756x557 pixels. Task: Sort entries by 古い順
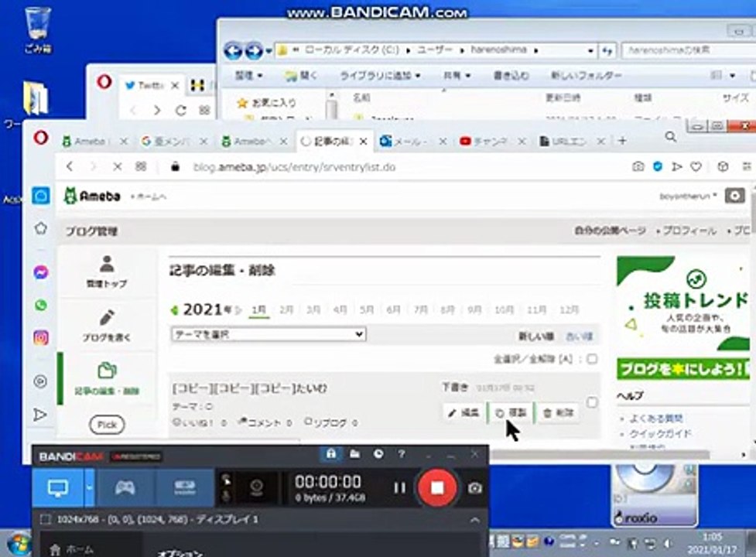pyautogui.click(x=579, y=337)
